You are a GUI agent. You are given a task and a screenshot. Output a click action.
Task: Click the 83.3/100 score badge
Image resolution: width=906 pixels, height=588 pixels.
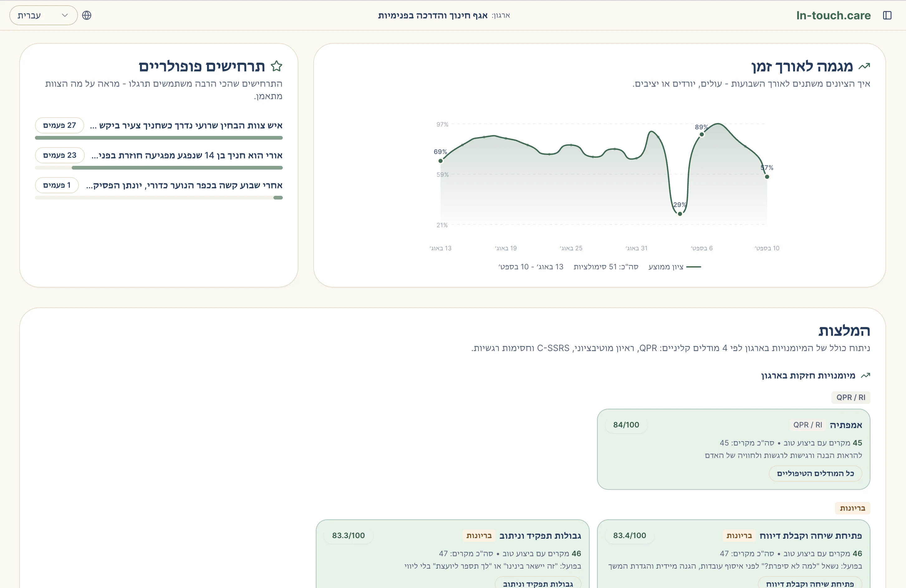[348, 536]
